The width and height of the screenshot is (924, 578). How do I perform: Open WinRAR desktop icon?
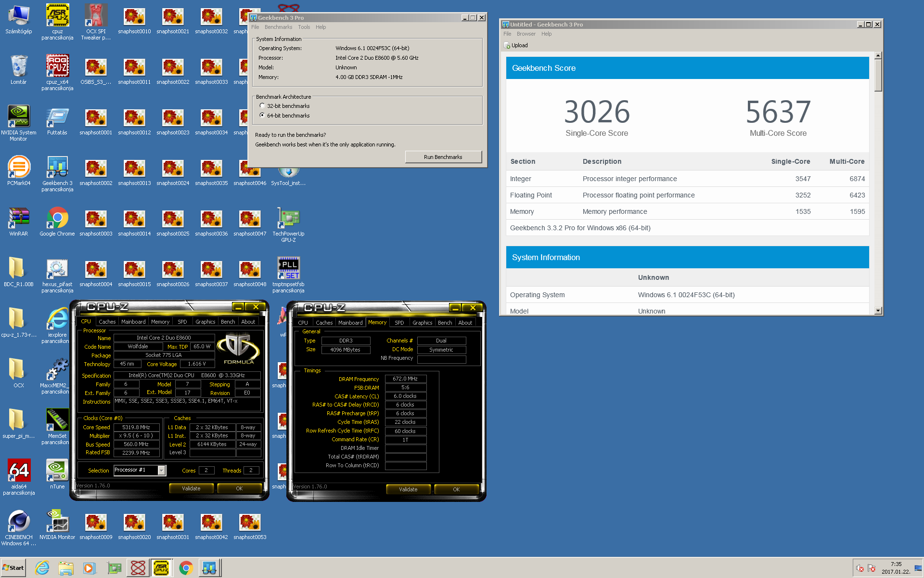pos(18,222)
